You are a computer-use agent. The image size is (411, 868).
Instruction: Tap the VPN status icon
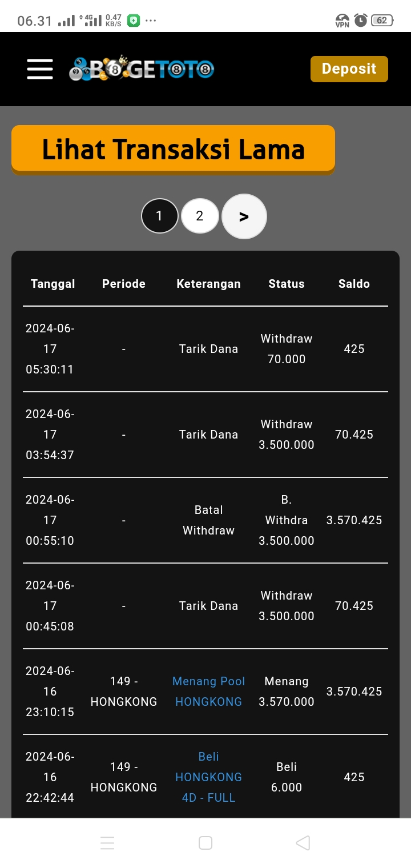342,21
